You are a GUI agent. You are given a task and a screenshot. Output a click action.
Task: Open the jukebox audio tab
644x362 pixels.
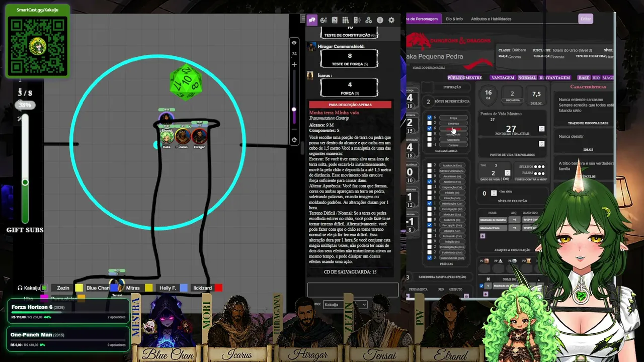[x=357, y=20]
